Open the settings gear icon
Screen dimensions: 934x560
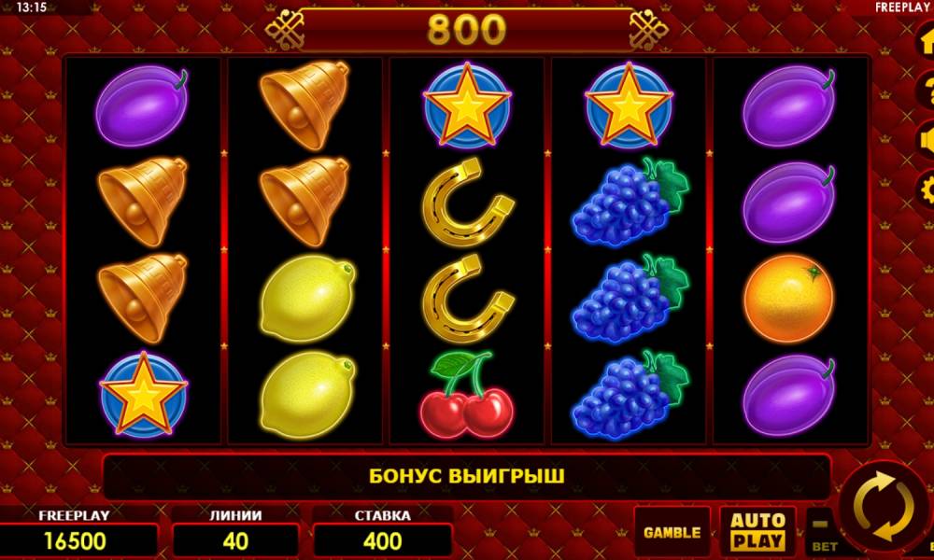point(926,189)
